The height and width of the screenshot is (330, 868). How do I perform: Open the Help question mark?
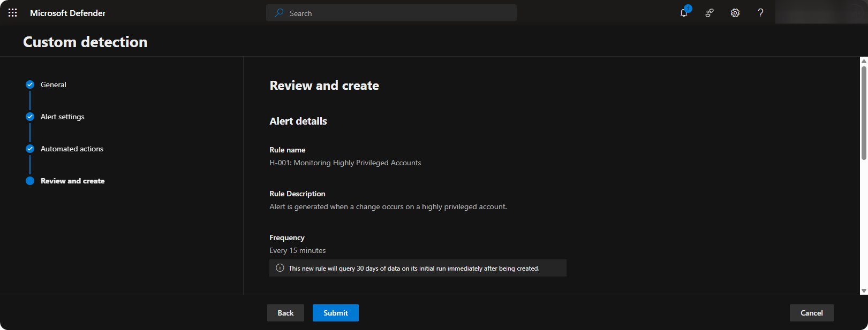[x=760, y=13]
